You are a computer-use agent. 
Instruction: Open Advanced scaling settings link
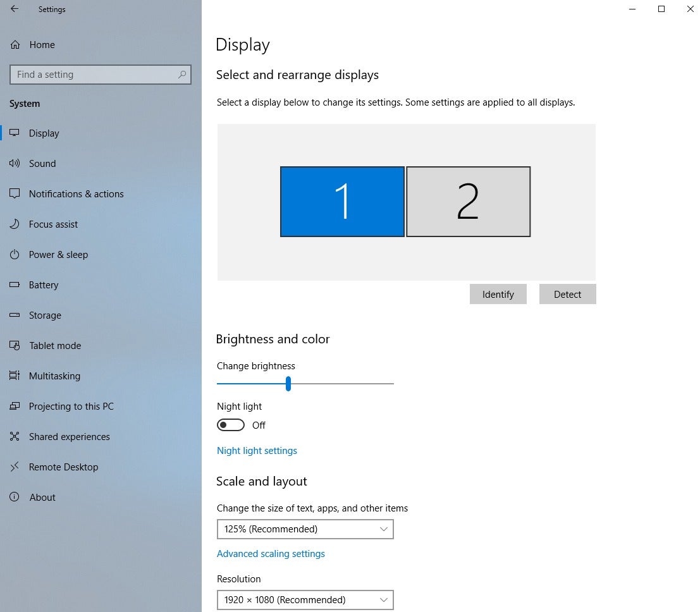(x=271, y=554)
